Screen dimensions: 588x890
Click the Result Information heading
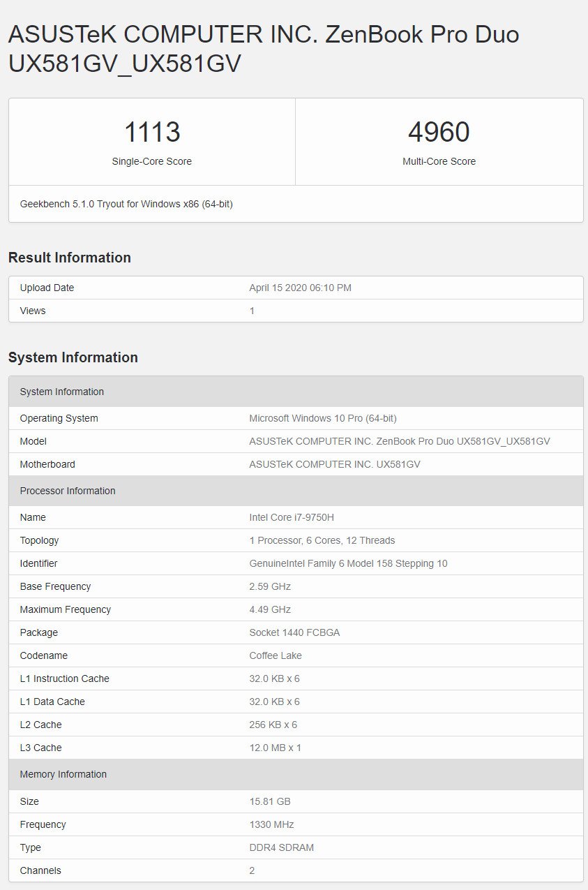pyautogui.click(x=70, y=258)
